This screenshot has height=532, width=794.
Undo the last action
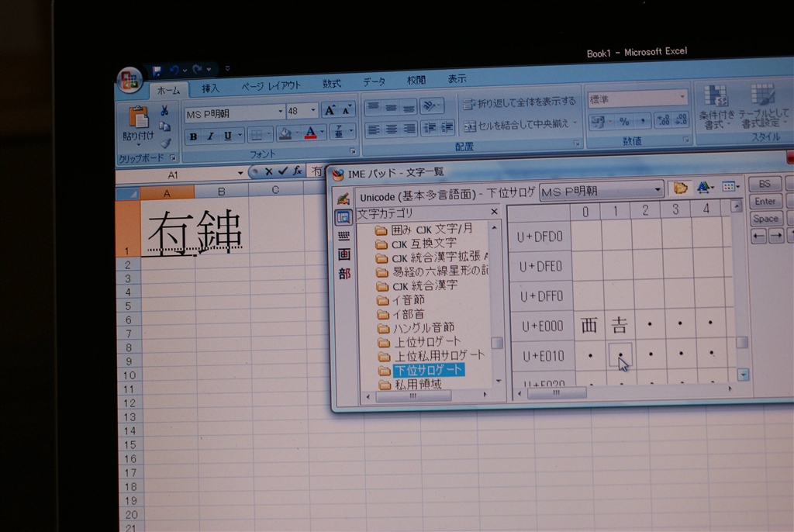click(174, 70)
